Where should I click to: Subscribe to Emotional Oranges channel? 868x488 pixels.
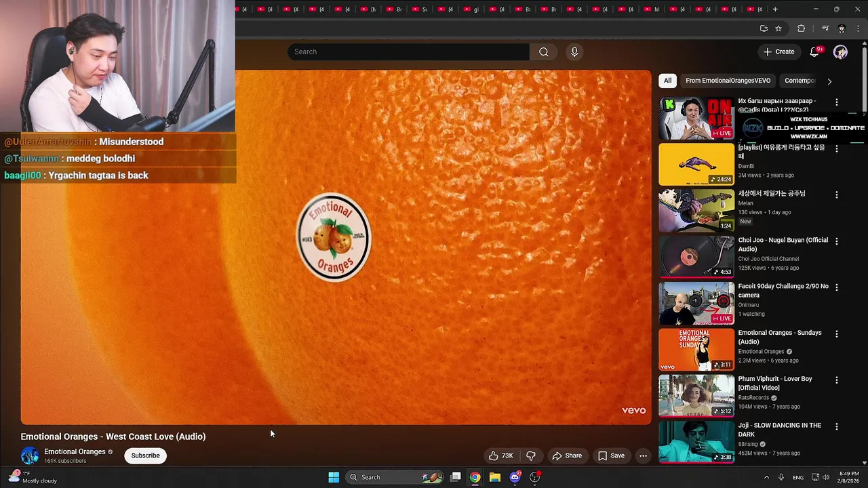click(x=145, y=455)
